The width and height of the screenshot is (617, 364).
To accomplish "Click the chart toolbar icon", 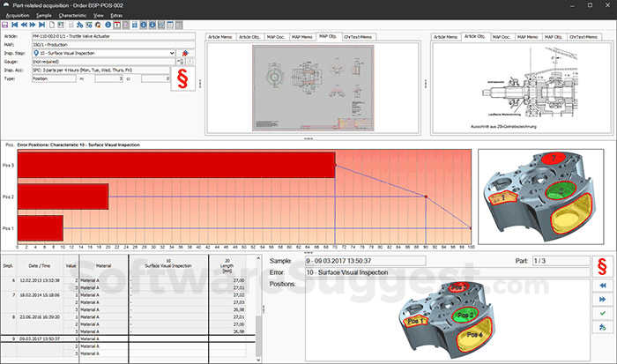I will point(161,25).
